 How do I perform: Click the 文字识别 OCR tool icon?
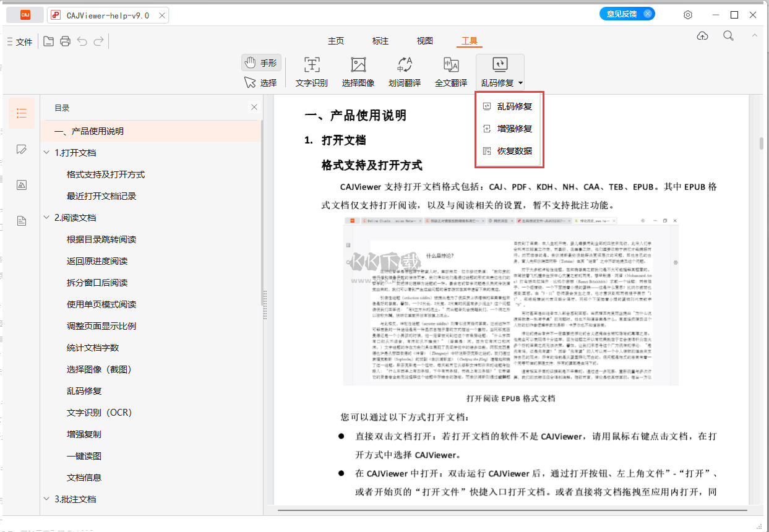click(x=312, y=65)
